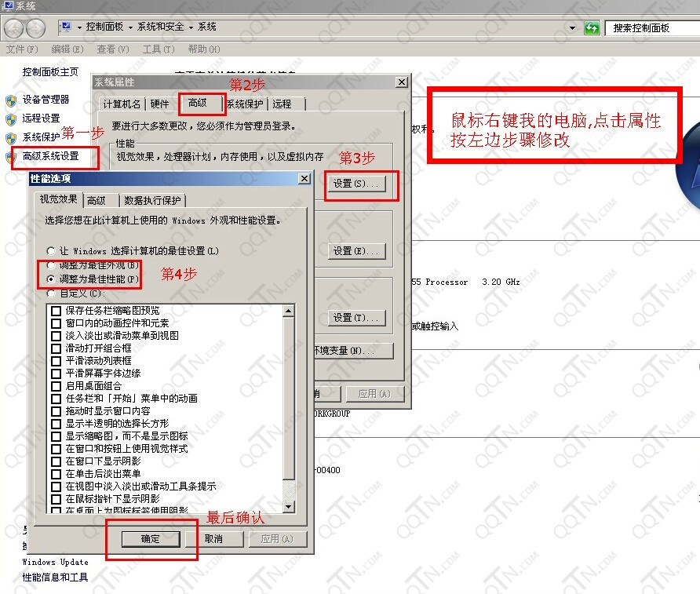This screenshot has width=700, height=594.
Task: Click the computer icon in the address bar
Action: [x=67, y=27]
